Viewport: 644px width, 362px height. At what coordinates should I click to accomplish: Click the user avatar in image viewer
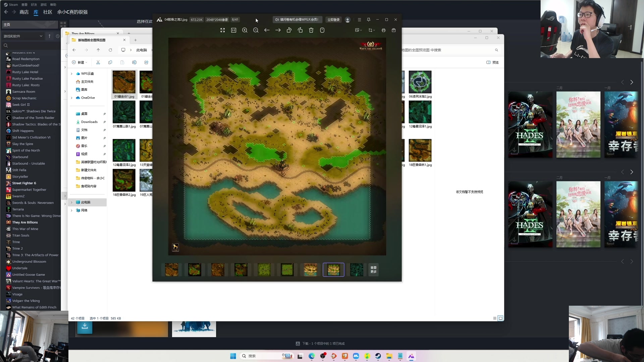tap(348, 20)
